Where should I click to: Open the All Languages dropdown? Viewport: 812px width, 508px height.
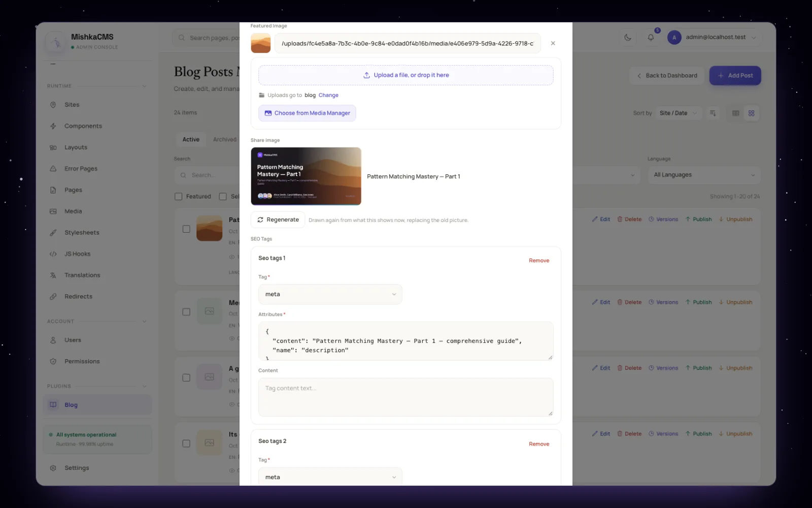pyautogui.click(x=704, y=175)
